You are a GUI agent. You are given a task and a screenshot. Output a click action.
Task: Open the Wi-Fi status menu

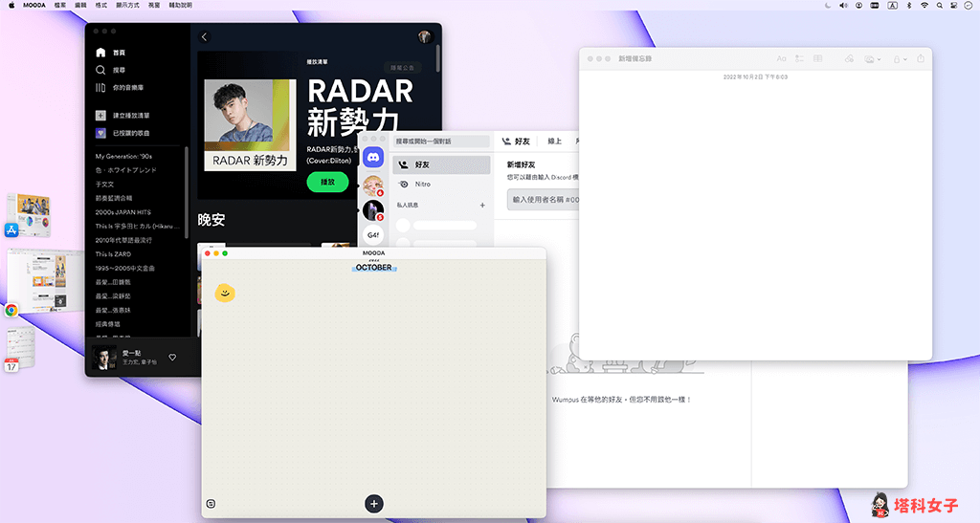pyautogui.click(x=924, y=5)
